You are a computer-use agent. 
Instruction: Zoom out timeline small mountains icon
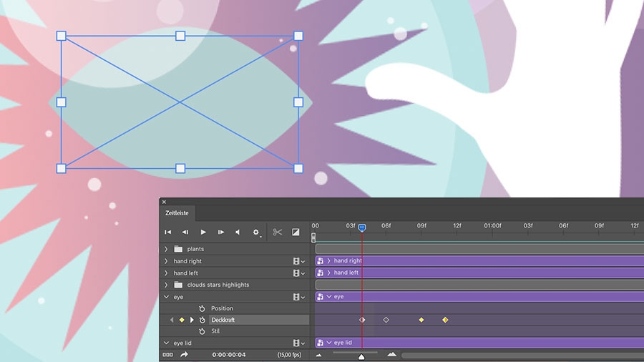point(318,355)
